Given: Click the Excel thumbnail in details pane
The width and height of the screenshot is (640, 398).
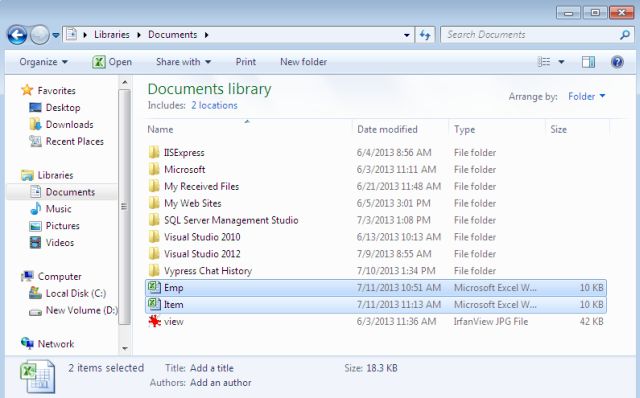Looking at the screenshot, I should click(37, 376).
